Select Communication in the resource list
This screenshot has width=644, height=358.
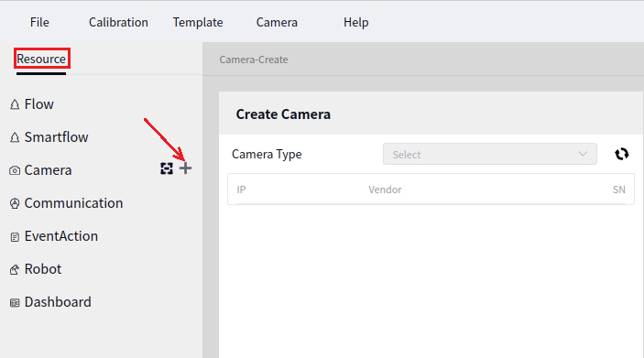coord(73,203)
